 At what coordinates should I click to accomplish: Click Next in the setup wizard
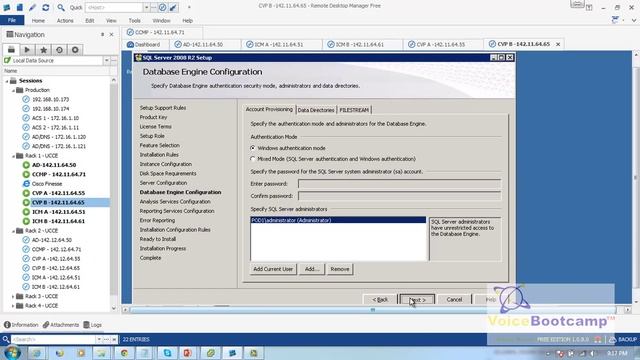pos(417,300)
